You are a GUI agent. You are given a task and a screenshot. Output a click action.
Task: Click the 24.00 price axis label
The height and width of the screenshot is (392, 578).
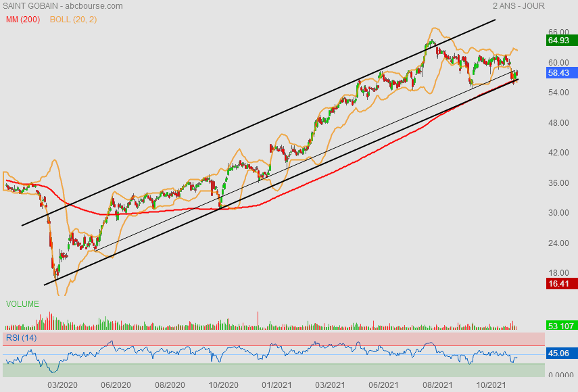[558, 243]
